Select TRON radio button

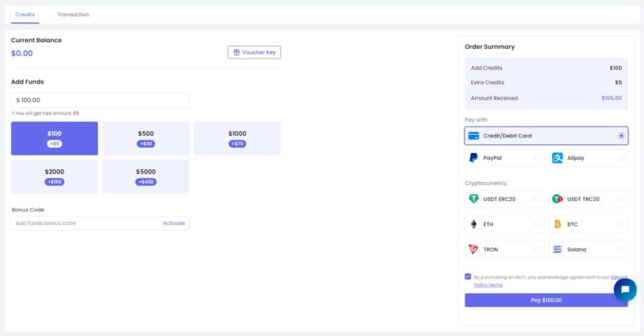pyautogui.click(x=538, y=249)
